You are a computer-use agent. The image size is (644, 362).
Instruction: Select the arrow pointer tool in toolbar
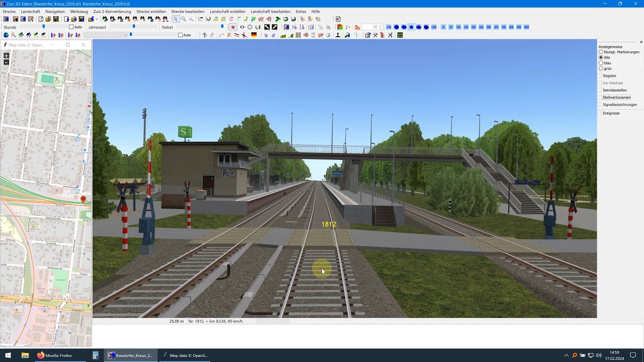point(176,19)
